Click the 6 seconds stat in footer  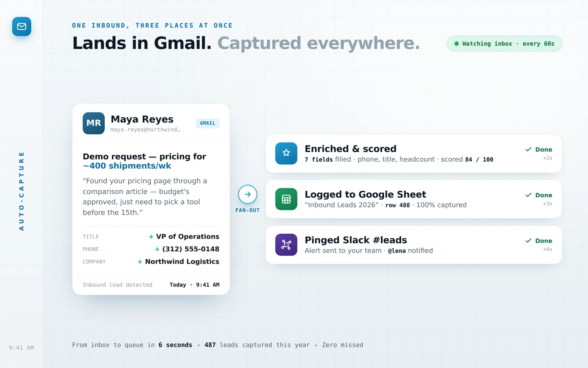(x=175, y=345)
